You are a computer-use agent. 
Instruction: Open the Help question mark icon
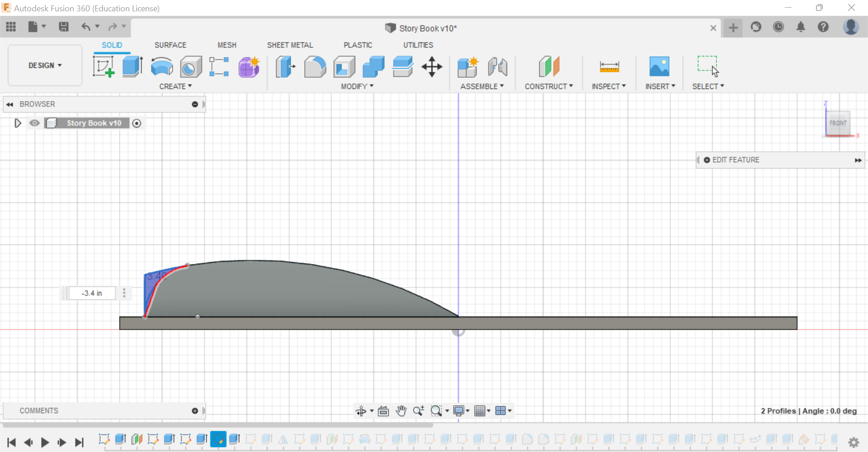click(823, 27)
